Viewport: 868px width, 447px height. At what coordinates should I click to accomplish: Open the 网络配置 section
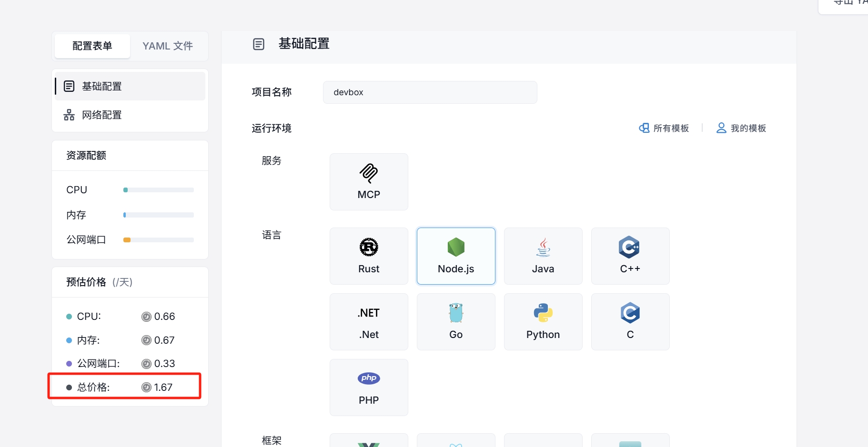(130, 115)
